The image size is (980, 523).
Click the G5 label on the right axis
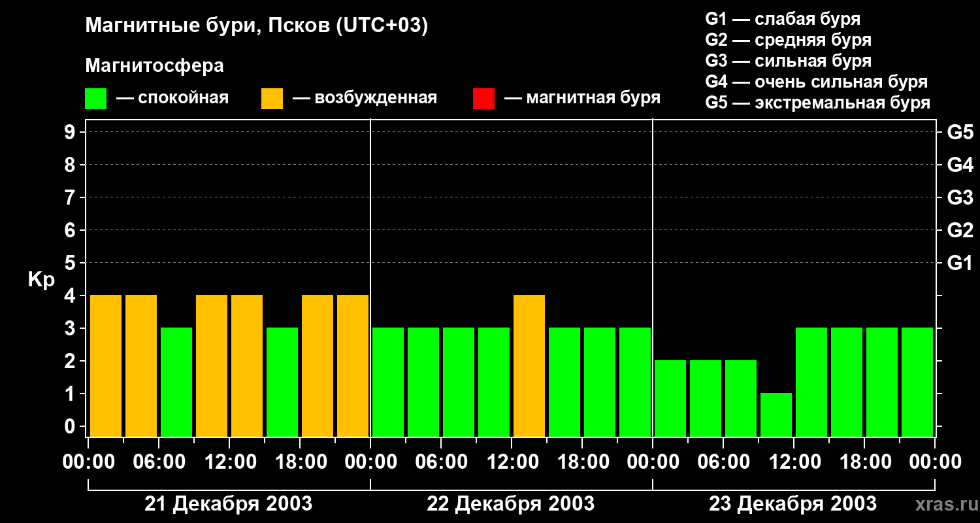point(960,133)
